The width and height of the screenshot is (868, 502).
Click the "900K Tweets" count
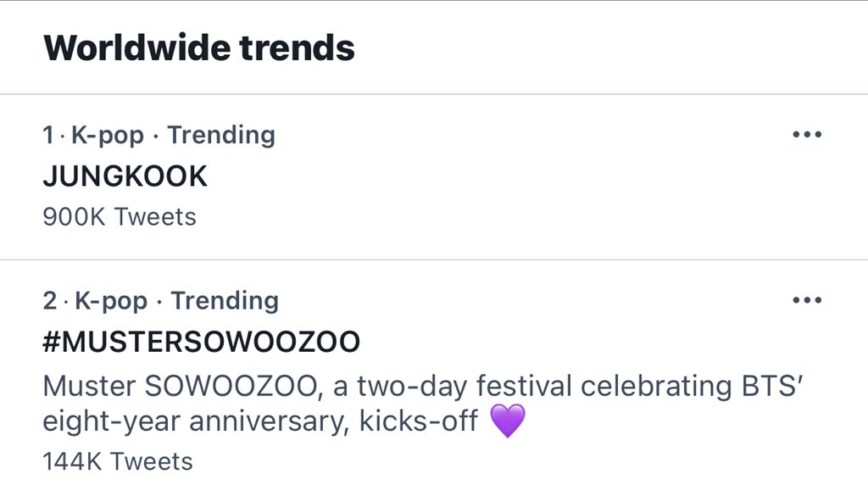[119, 217]
